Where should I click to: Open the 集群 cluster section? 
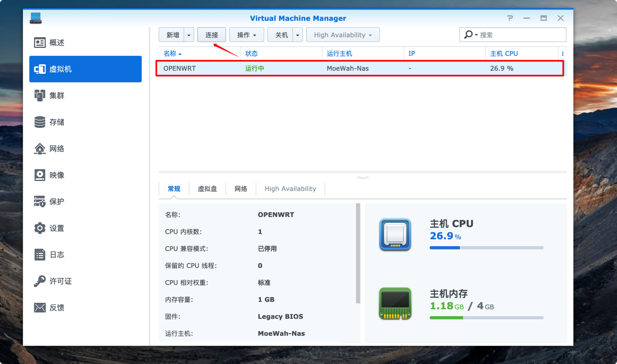tap(85, 95)
